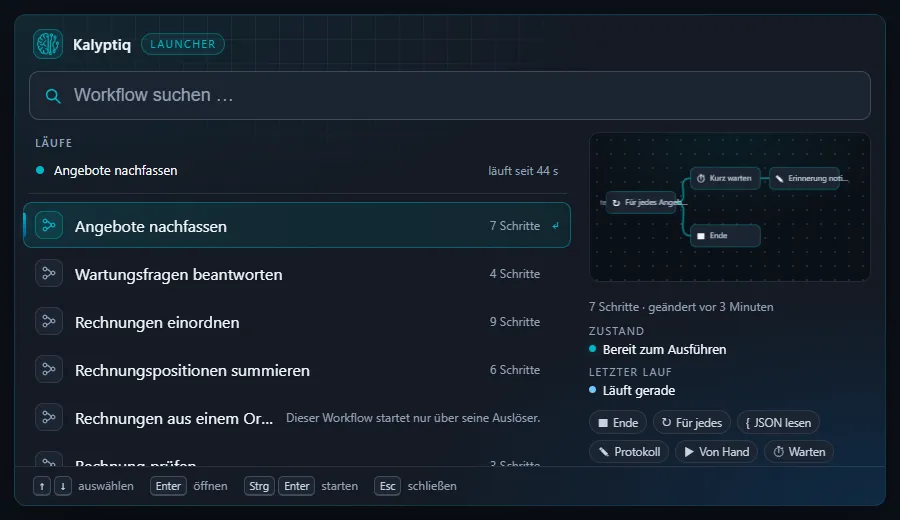The width and height of the screenshot is (900, 520).
Task: Click the up arrow key hint
Action: [x=42, y=486]
